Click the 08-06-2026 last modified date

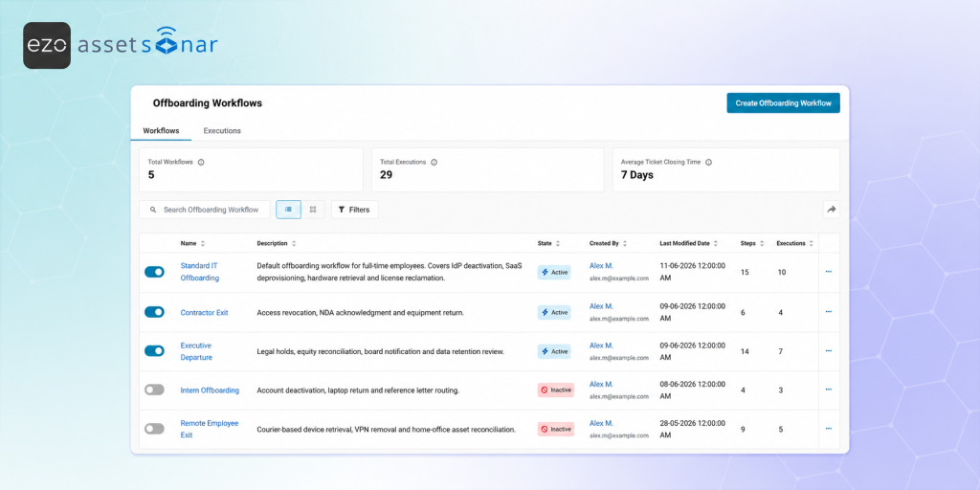(693, 390)
